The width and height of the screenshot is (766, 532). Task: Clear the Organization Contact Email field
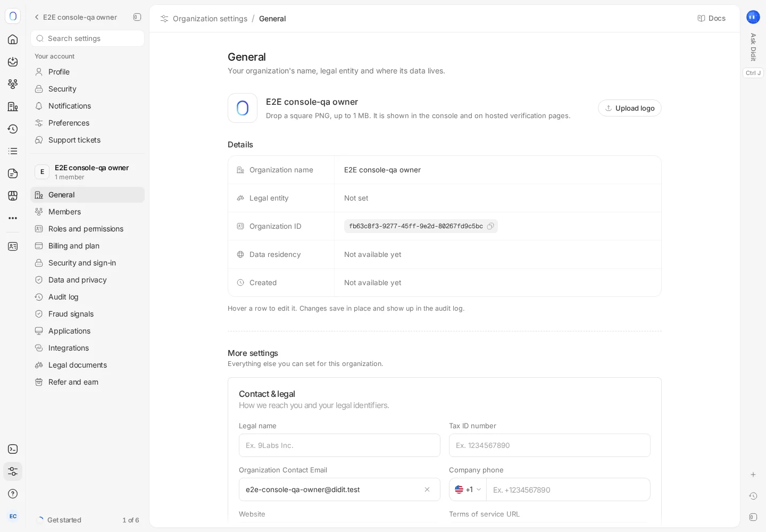pyautogui.click(x=427, y=489)
